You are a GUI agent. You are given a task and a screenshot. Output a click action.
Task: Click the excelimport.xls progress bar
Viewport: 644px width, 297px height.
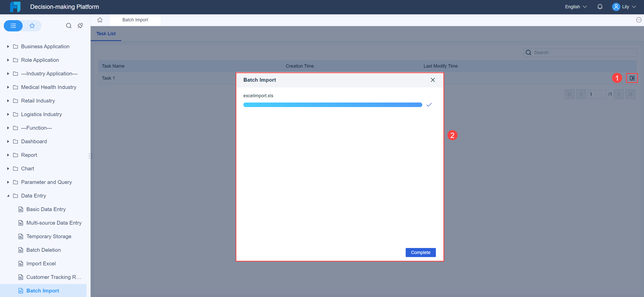tap(332, 105)
